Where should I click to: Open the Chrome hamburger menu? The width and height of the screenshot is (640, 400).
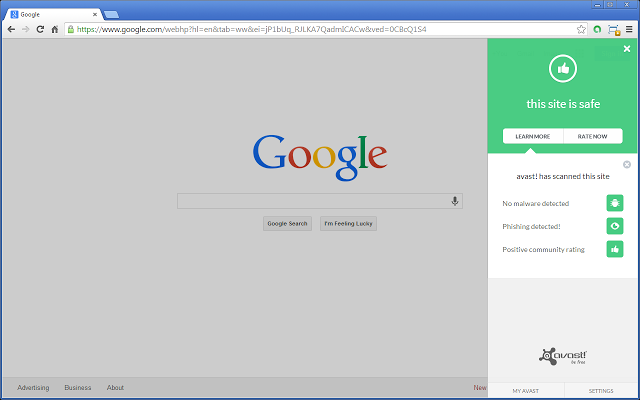tap(629, 29)
